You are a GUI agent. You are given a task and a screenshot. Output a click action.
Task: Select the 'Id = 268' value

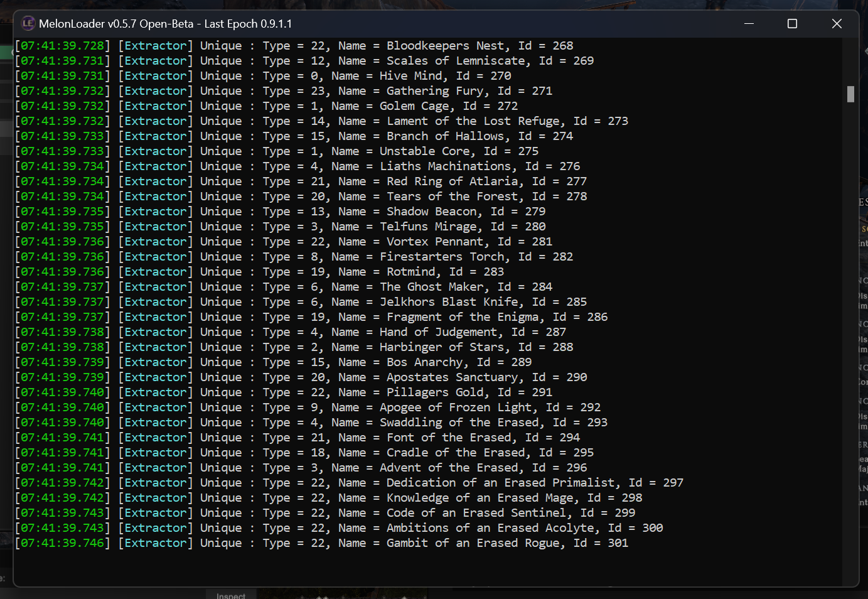coord(545,46)
